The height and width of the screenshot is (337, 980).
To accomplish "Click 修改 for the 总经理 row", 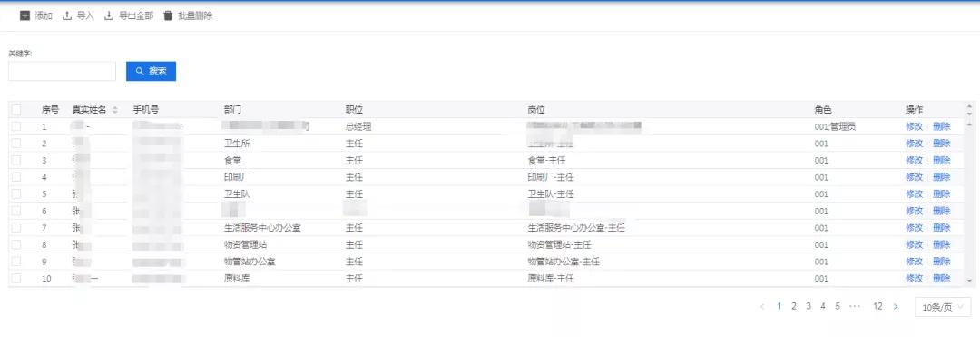I will (x=914, y=126).
